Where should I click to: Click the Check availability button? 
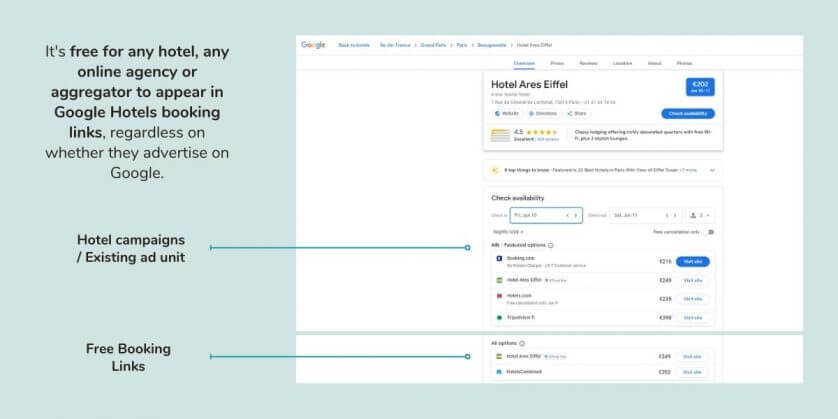[688, 114]
